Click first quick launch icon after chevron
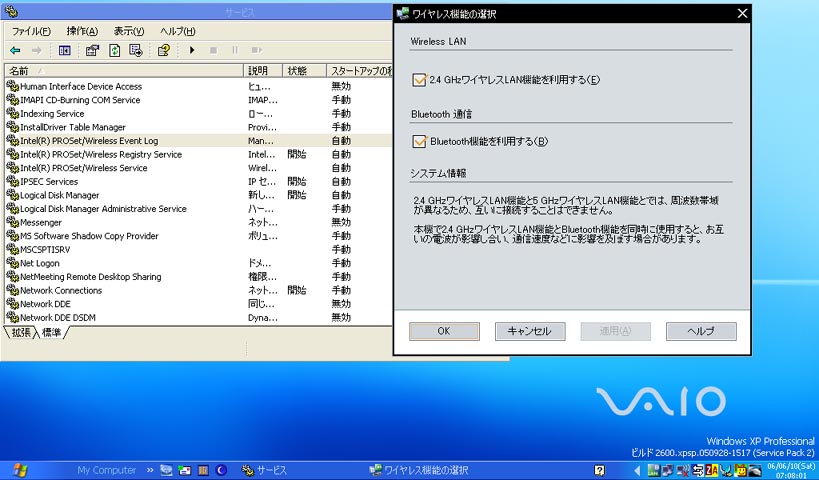Viewport: 819px width, 480px height. (166, 470)
